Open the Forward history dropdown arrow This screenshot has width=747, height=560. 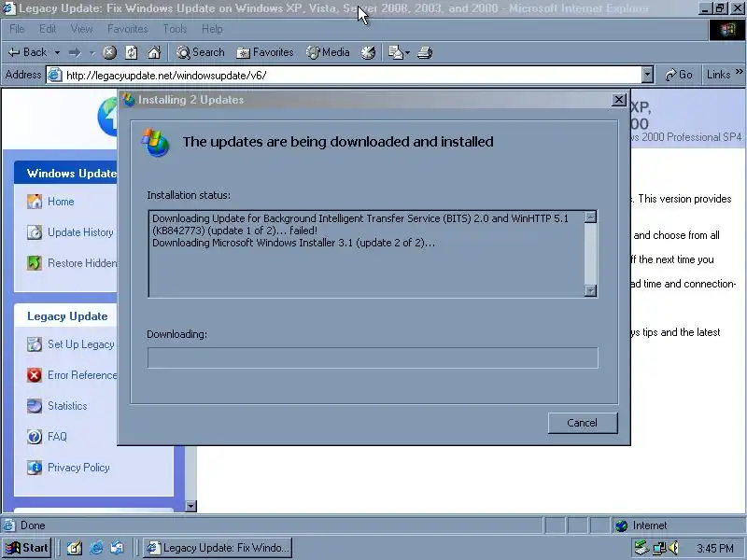[x=92, y=52]
